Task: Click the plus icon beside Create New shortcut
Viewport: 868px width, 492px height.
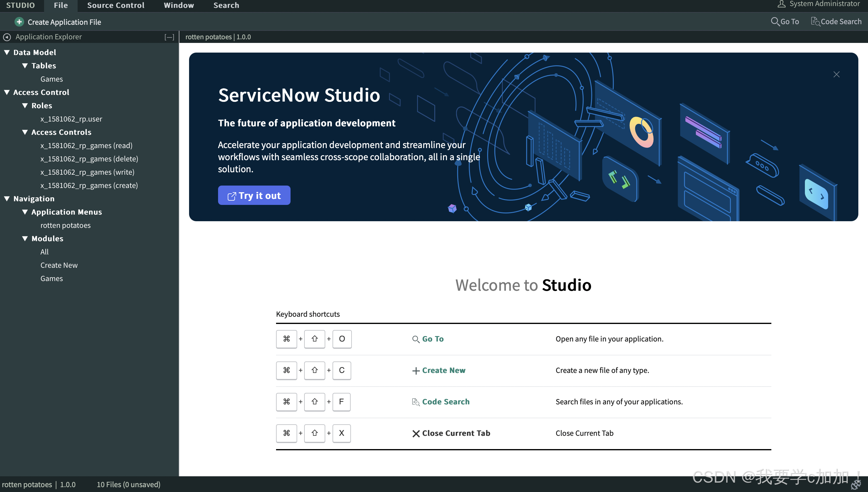Action: pos(416,371)
